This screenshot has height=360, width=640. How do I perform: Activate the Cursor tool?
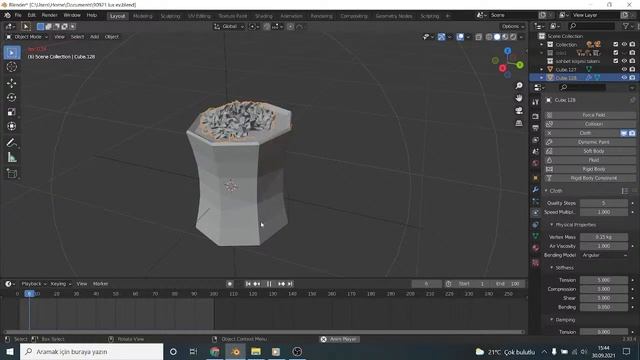(x=12, y=67)
